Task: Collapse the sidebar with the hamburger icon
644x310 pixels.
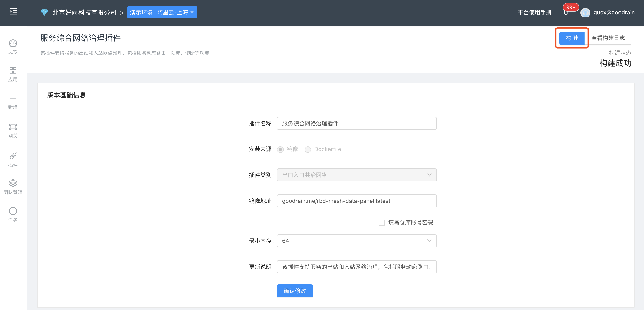Action: point(14,11)
